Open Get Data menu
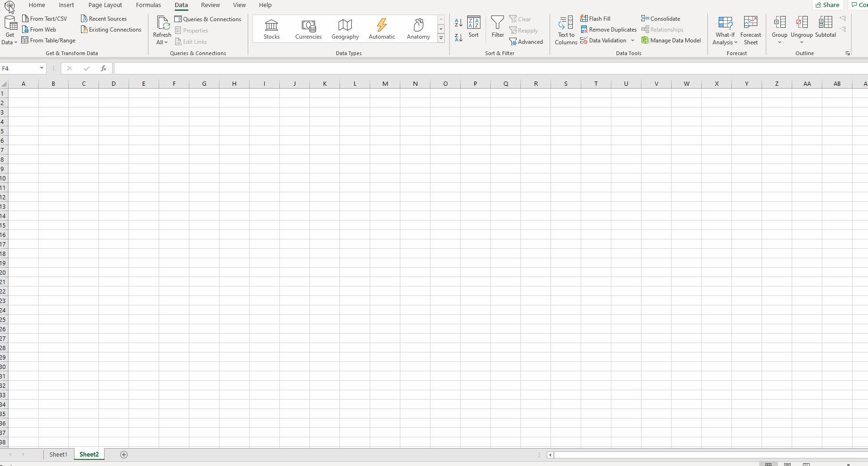 pos(10,30)
